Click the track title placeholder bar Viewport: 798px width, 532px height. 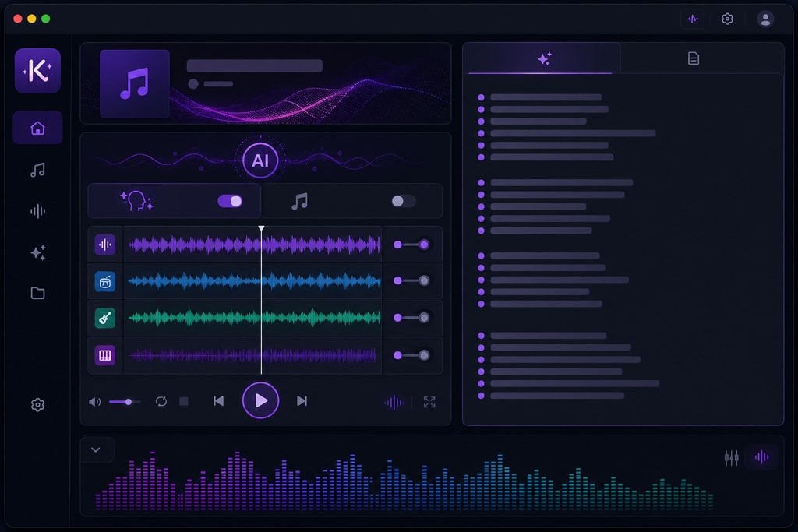(255, 65)
